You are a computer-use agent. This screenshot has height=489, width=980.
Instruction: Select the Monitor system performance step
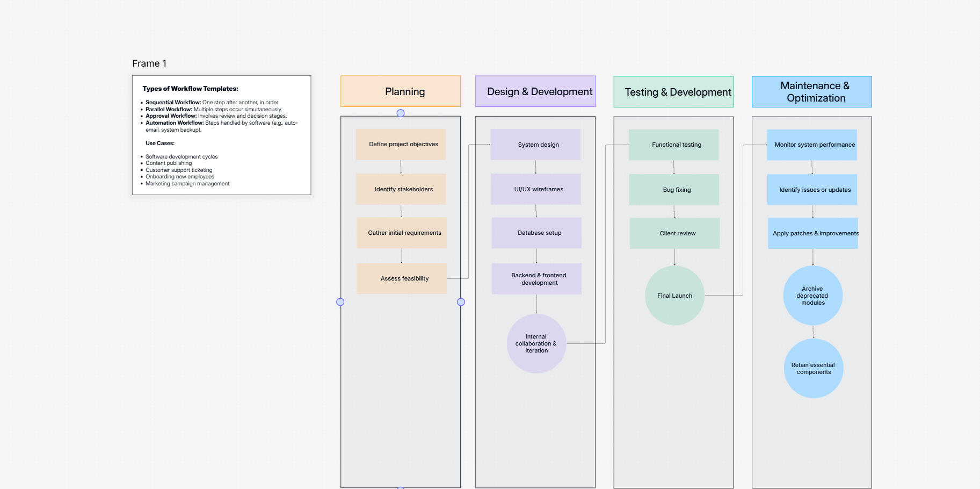click(812, 145)
